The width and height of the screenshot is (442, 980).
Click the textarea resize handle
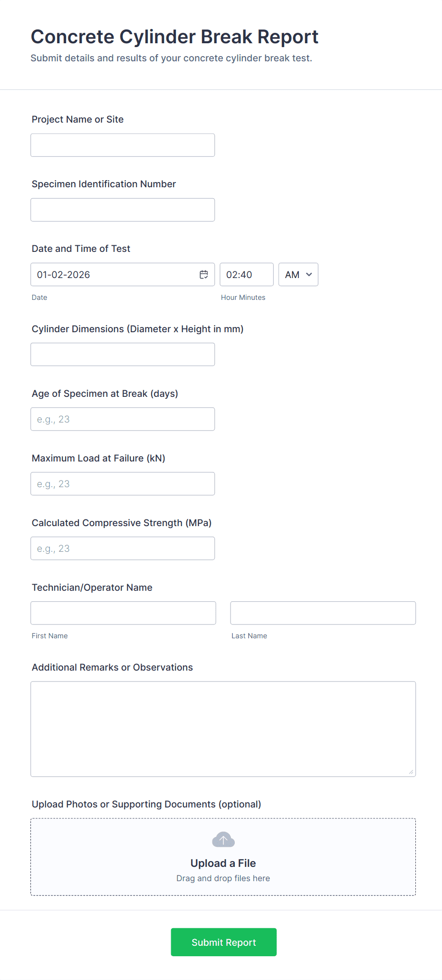click(412, 773)
